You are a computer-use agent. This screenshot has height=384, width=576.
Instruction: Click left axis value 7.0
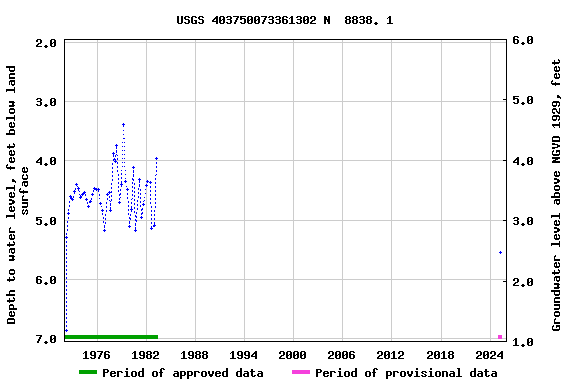tap(46, 339)
